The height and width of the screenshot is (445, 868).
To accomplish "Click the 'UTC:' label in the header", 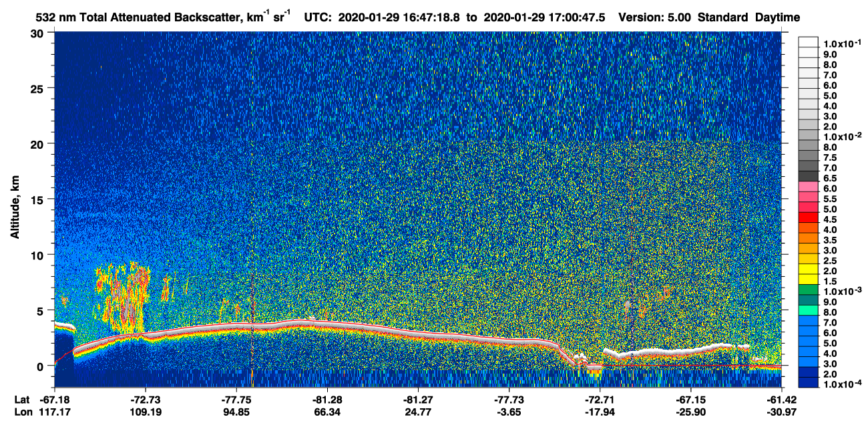I will [318, 18].
